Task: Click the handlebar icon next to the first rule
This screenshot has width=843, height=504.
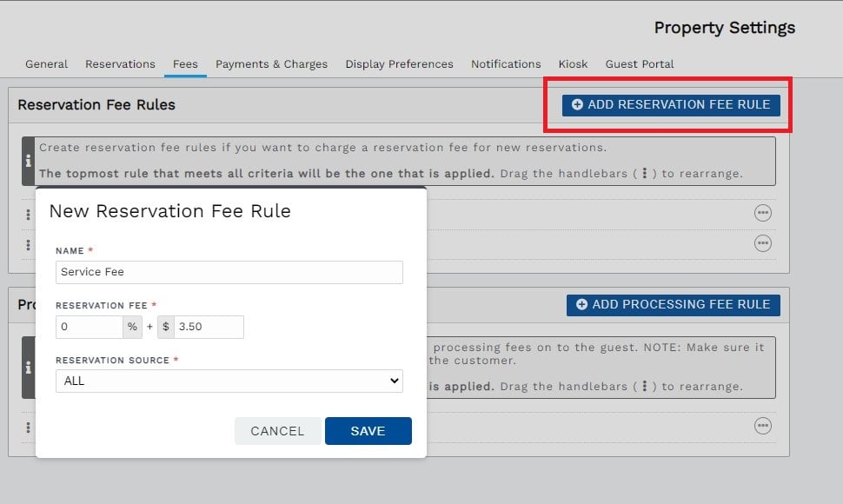Action: click(x=29, y=213)
